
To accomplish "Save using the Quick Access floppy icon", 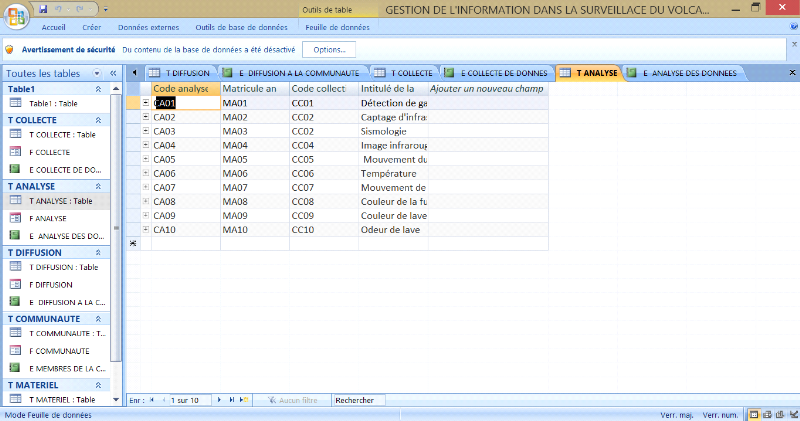I will tap(43, 8).
